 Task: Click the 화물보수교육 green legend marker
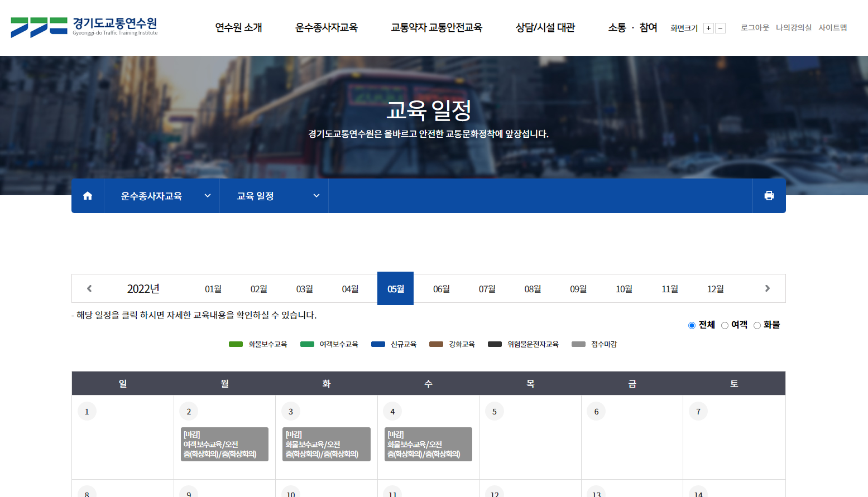234,344
